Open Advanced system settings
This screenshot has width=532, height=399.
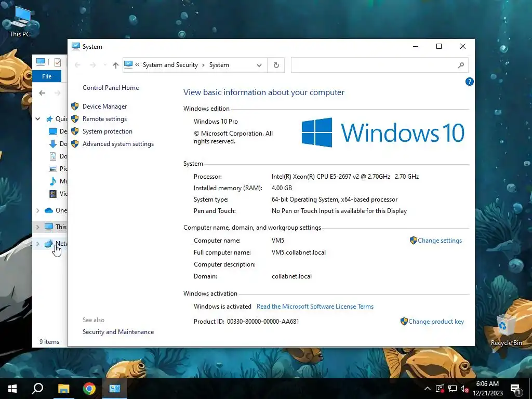pyautogui.click(x=118, y=144)
